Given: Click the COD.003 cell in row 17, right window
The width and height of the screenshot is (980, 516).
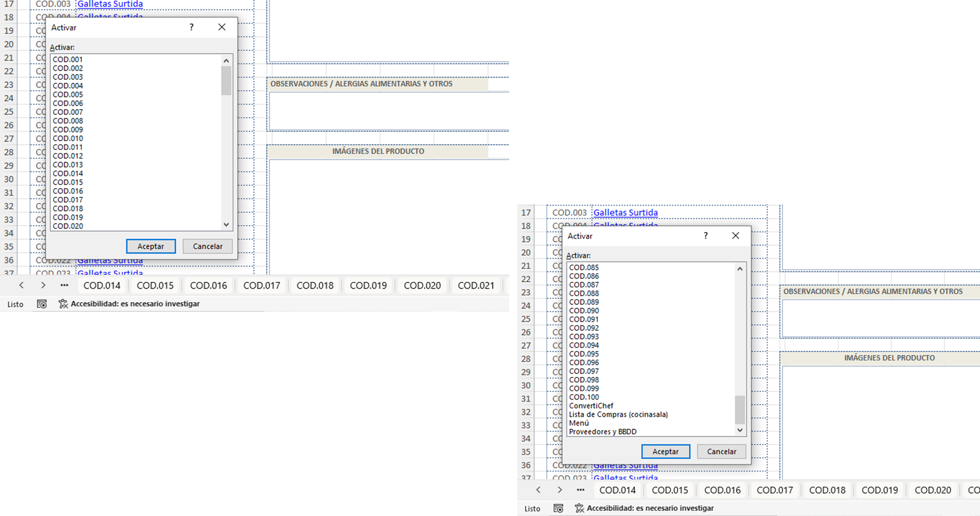Looking at the screenshot, I should [569, 212].
